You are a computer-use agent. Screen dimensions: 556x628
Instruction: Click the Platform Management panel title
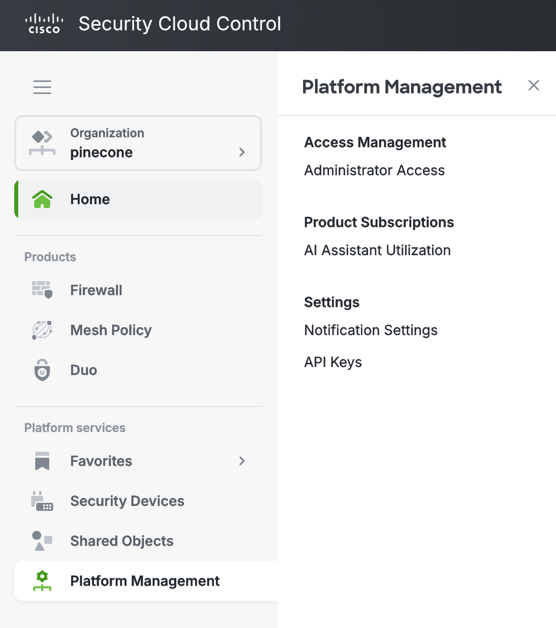(x=402, y=87)
